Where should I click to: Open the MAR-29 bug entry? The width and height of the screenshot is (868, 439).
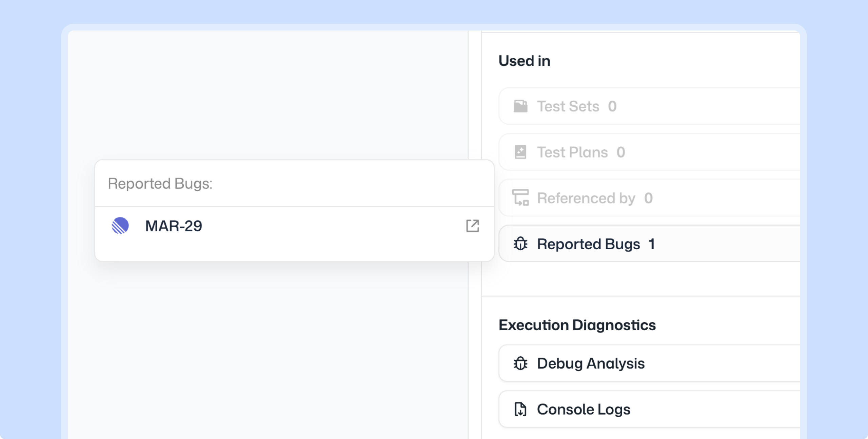pyautogui.click(x=174, y=226)
